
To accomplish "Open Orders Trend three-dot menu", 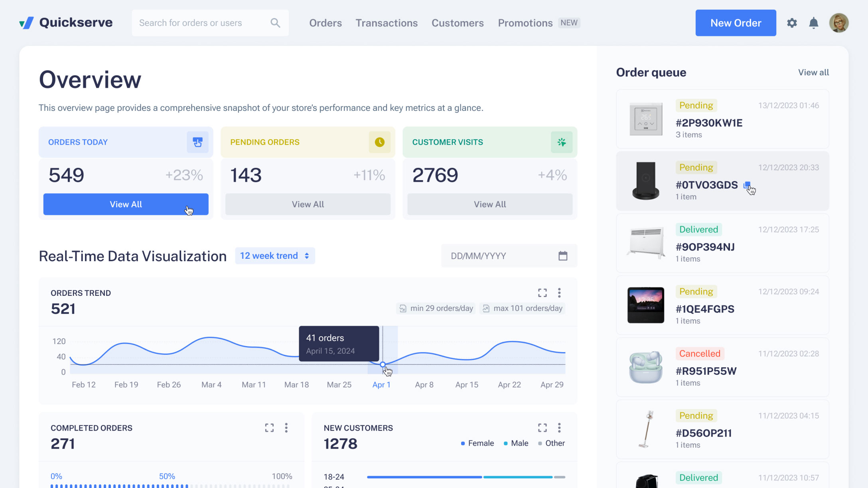I will point(559,293).
